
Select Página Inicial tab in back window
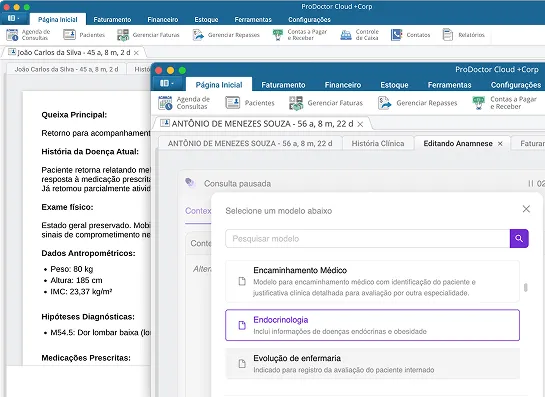58,19
